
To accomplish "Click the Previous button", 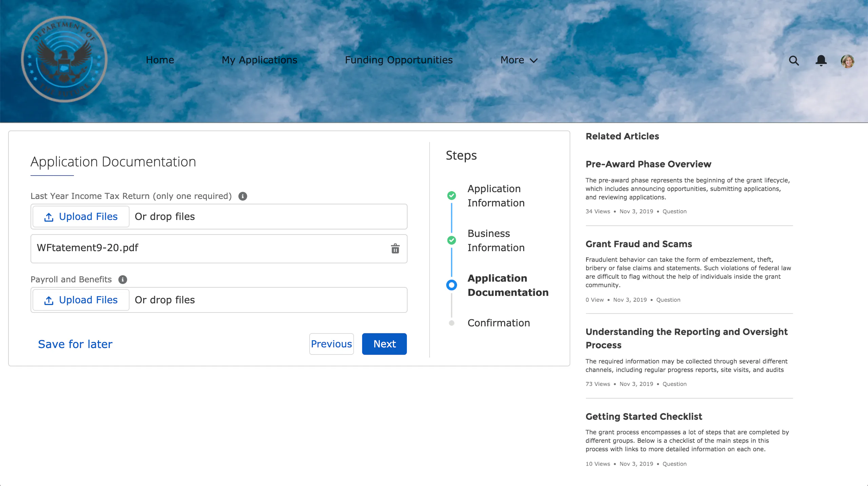I will click(331, 344).
